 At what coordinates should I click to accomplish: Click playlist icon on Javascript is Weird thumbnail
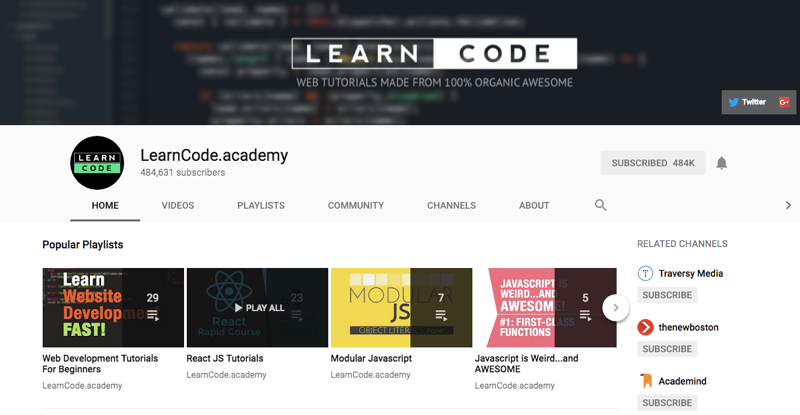[585, 316]
